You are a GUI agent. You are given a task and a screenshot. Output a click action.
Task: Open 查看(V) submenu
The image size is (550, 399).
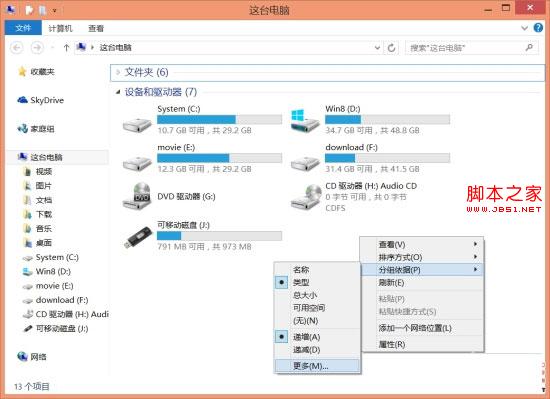423,244
